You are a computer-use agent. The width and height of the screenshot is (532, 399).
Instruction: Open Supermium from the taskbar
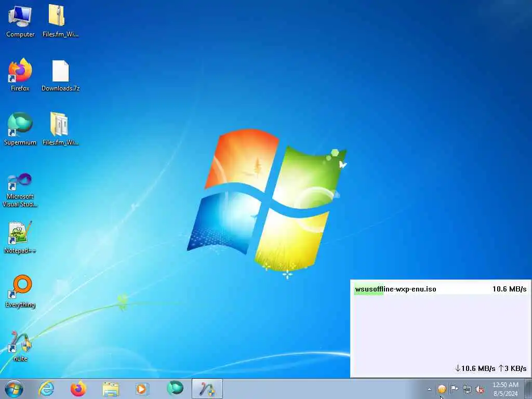click(175, 389)
